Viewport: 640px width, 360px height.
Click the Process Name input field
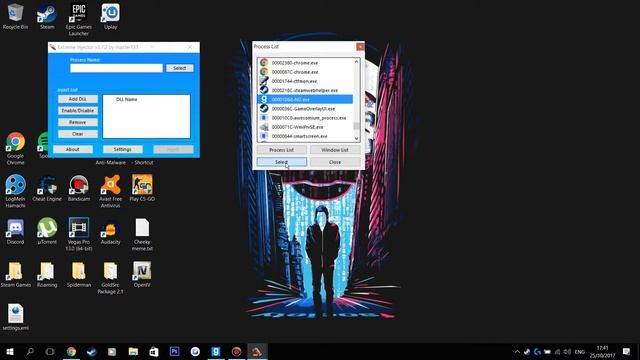tap(116, 68)
